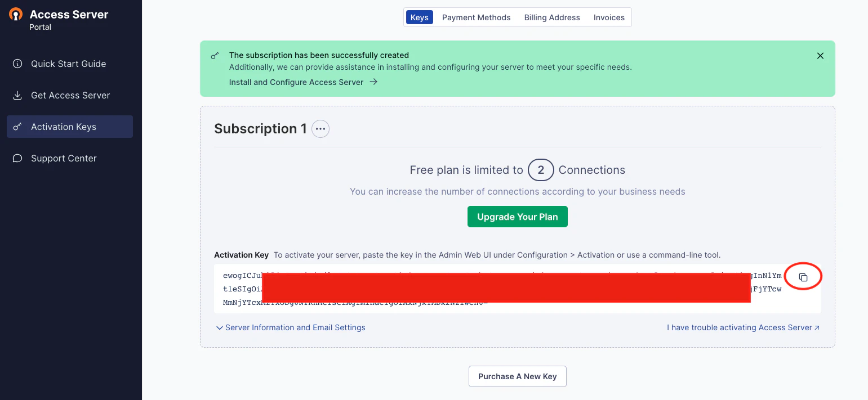Expand Server Information and Email Settings
868x400 pixels.
291,327
